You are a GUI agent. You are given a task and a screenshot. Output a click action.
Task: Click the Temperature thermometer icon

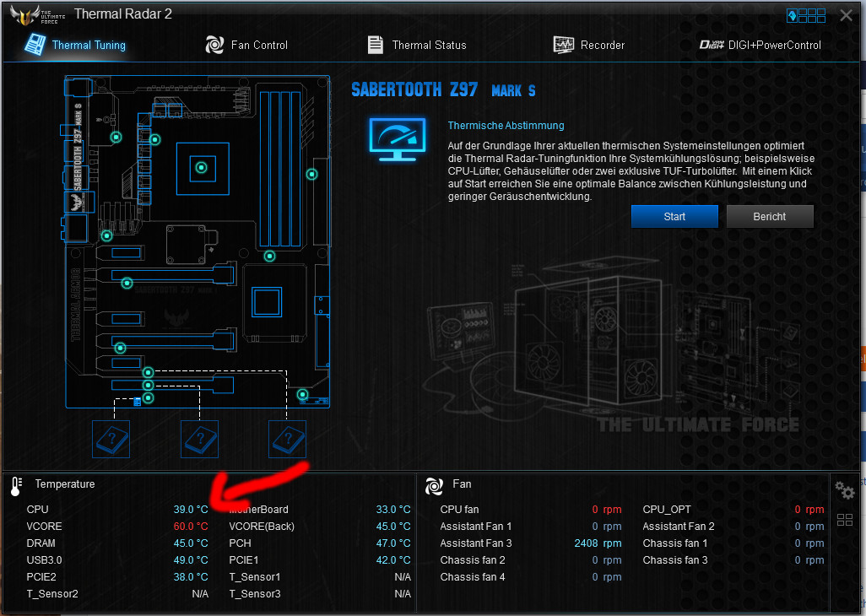point(16,486)
